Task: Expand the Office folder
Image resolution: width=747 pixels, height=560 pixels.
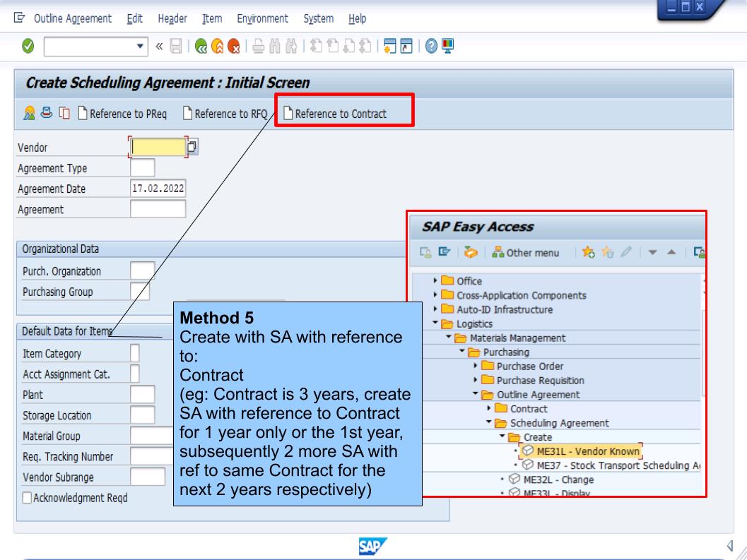Action: click(435, 281)
